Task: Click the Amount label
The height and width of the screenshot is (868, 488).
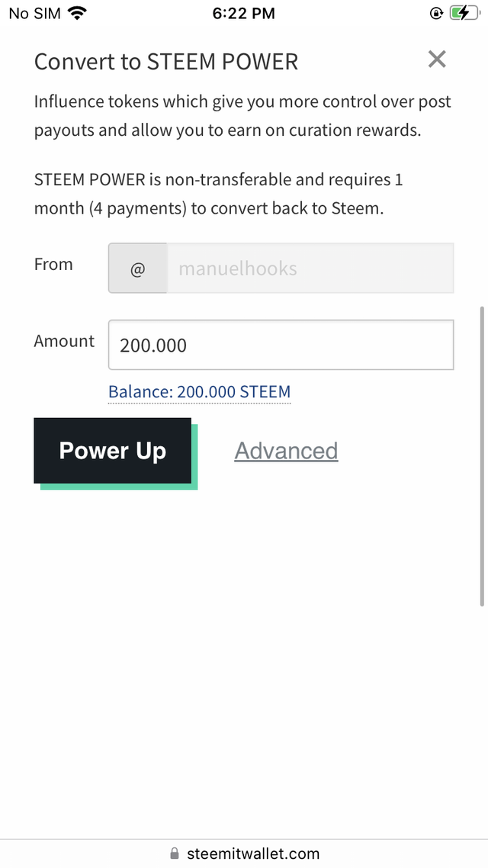Action: (64, 341)
